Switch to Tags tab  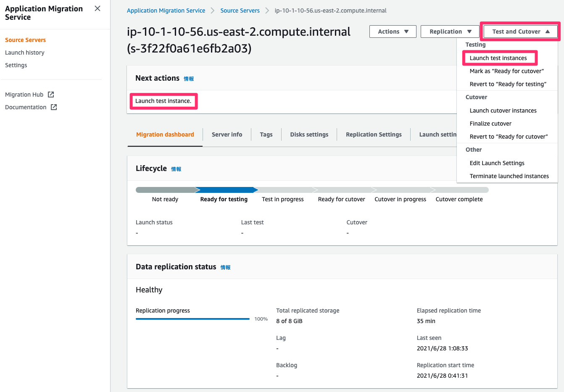click(x=266, y=134)
